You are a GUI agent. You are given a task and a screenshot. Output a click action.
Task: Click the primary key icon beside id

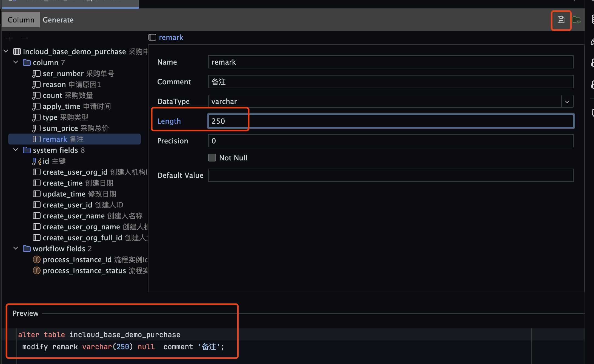[37, 161]
